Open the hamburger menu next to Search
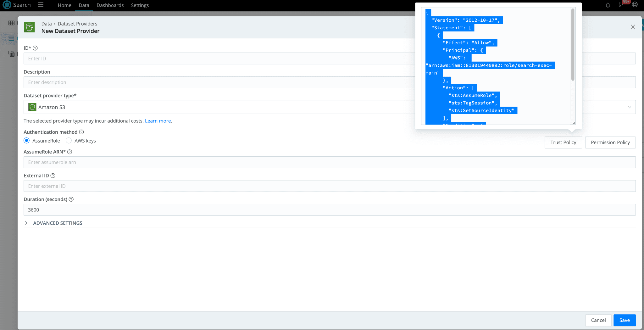Viewport: 644px width, 330px height. 41,5
